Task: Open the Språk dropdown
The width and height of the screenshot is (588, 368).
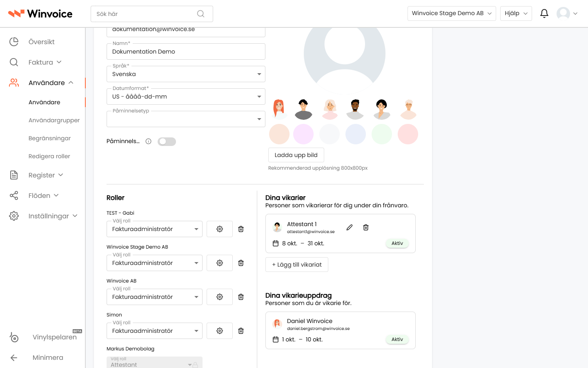Action: click(x=186, y=74)
